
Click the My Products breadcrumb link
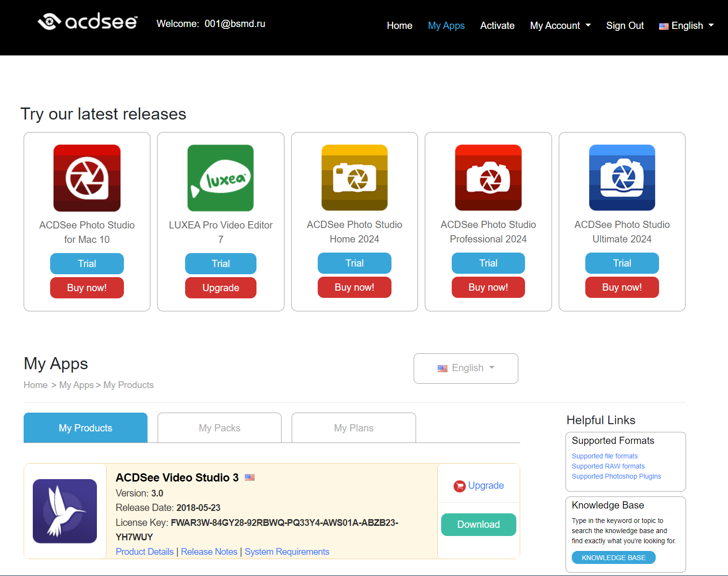[128, 385]
